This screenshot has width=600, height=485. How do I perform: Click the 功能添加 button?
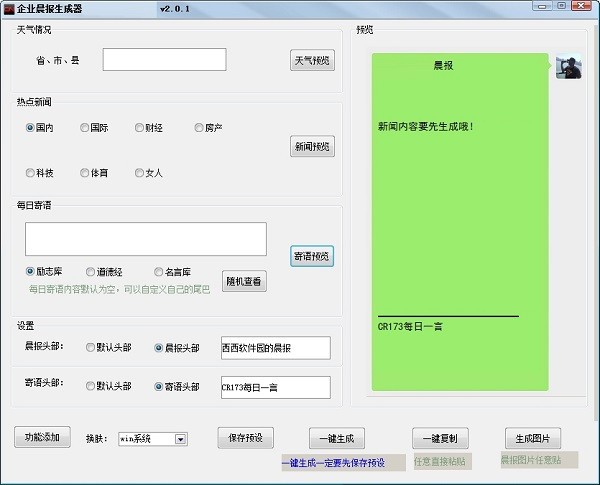tap(43, 437)
